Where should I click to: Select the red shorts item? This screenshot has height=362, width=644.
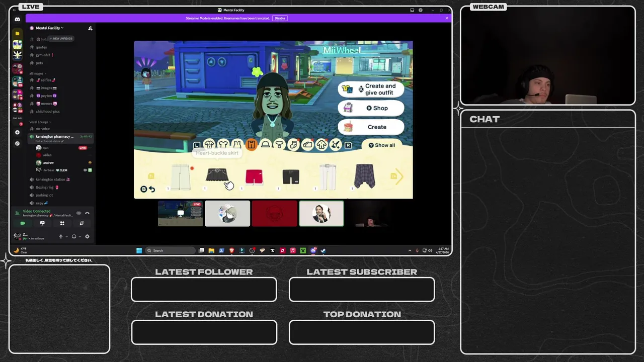[254, 177]
